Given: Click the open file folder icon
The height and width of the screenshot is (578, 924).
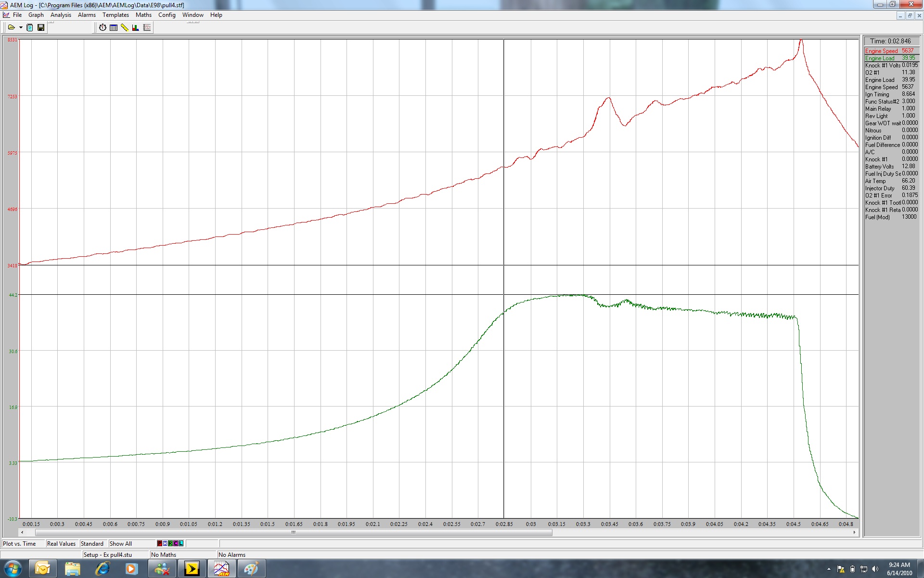Looking at the screenshot, I should tap(11, 27).
